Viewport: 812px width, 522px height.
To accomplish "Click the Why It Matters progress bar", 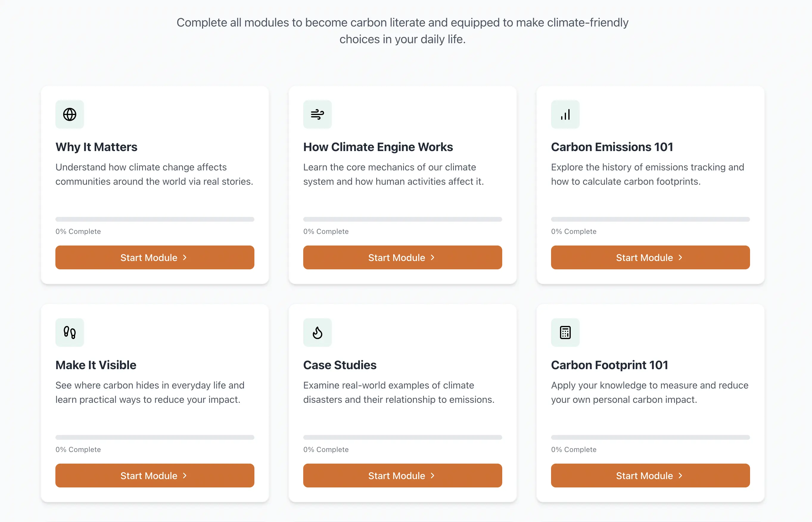I will click(x=155, y=219).
